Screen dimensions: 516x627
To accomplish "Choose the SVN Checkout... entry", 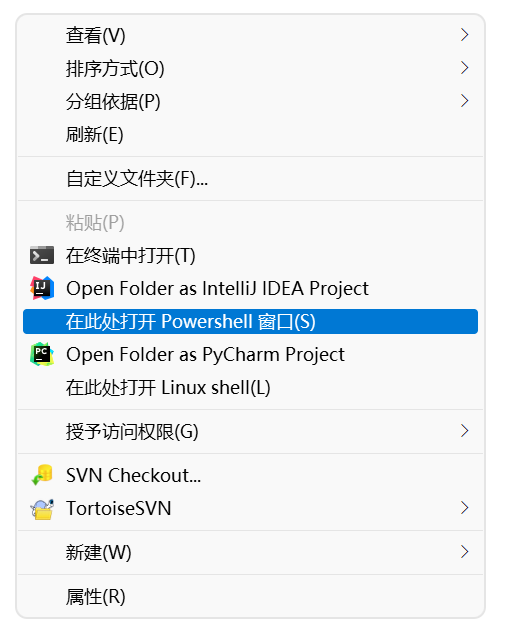I will [x=250, y=475].
